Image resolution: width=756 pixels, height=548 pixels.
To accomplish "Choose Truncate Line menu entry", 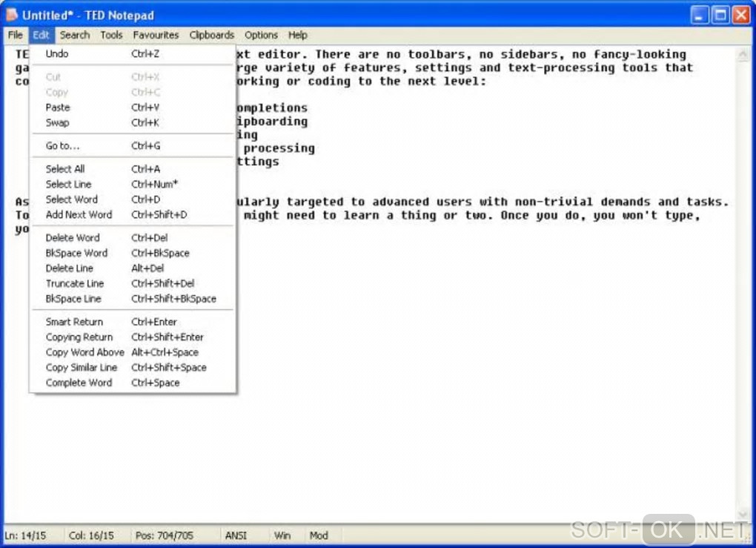I will (133, 284).
